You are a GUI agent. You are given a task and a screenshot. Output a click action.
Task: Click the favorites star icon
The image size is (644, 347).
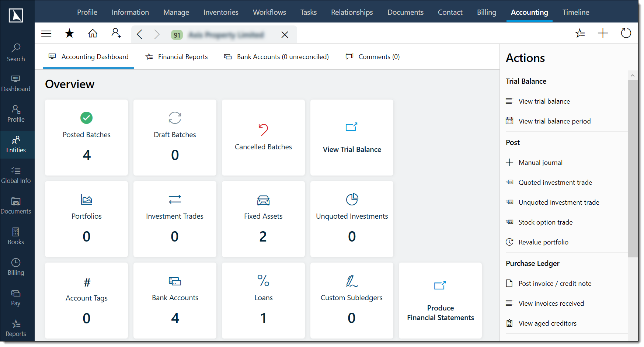point(69,34)
